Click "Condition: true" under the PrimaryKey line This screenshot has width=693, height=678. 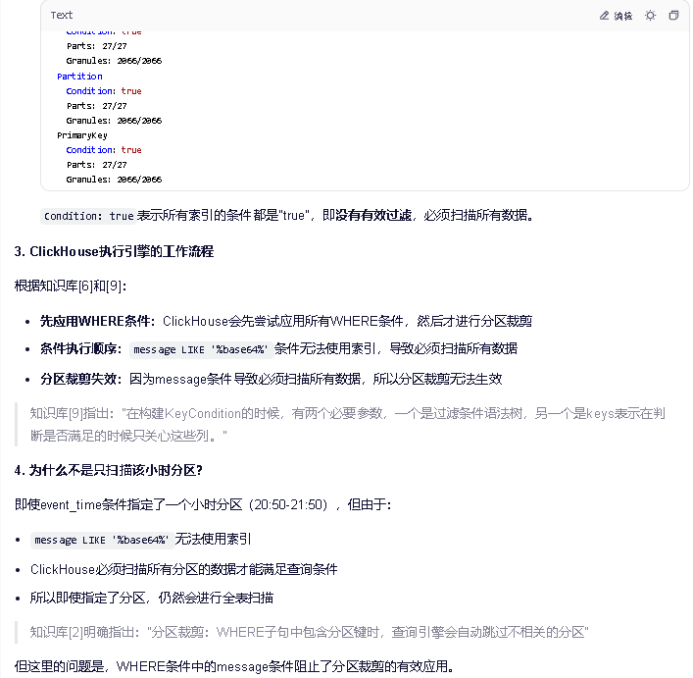104,150
